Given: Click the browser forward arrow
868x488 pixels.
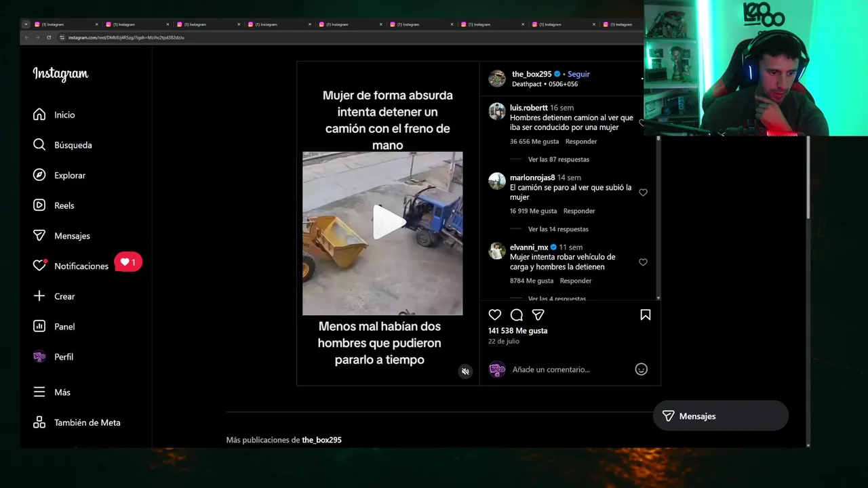Looking at the screenshot, I should click(37, 37).
